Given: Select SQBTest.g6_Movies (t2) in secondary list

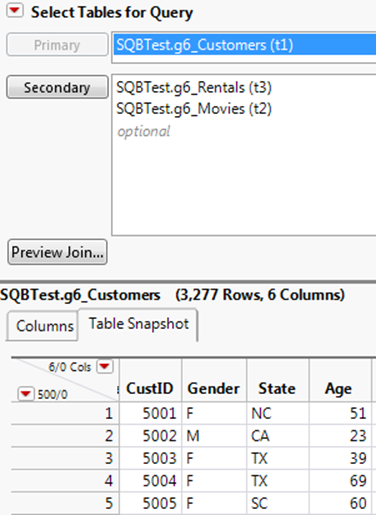Looking at the screenshot, I should click(x=194, y=109).
